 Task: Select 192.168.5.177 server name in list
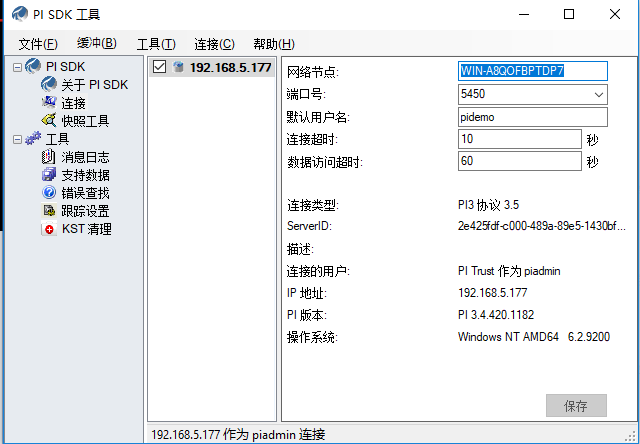coord(231,67)
